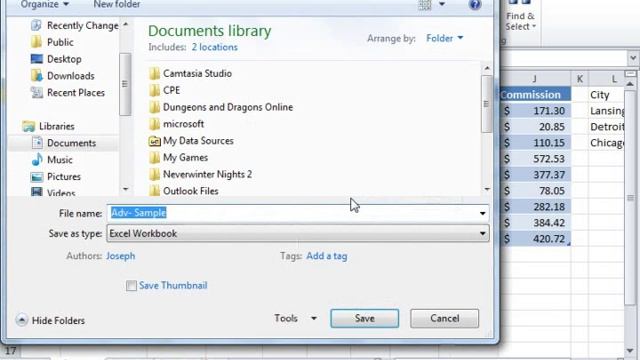Click navigation pane scroll down arrow
The image size is (640, 360).
(x=125, y=189)
